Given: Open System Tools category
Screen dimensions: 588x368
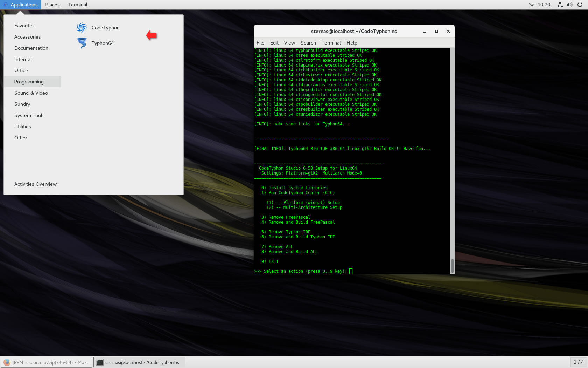Looking at the screenshot, I should [32, 115].
